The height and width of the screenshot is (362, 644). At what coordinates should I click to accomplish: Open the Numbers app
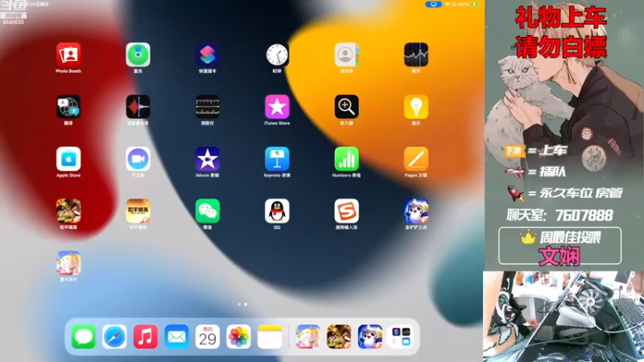click(x=346, y=158)
